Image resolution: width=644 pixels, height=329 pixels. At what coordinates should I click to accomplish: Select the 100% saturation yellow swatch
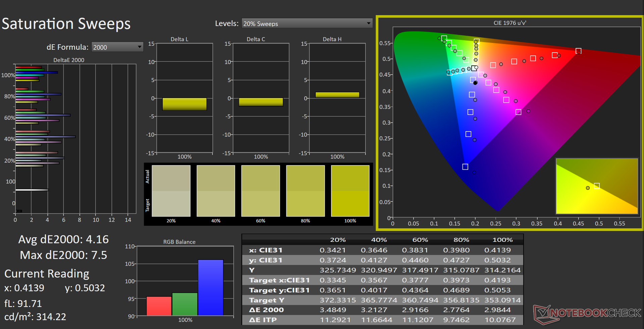tap(350, 191)
